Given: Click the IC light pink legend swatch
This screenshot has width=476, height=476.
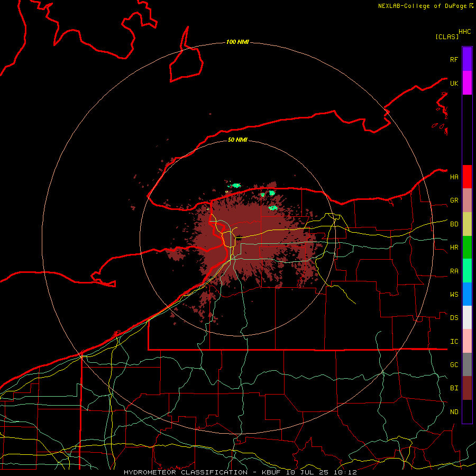Looking at the screenshot, I should (x=467, y=341).
